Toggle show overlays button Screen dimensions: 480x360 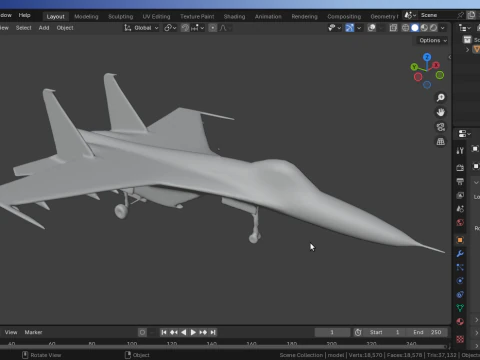tap(371, 28)
